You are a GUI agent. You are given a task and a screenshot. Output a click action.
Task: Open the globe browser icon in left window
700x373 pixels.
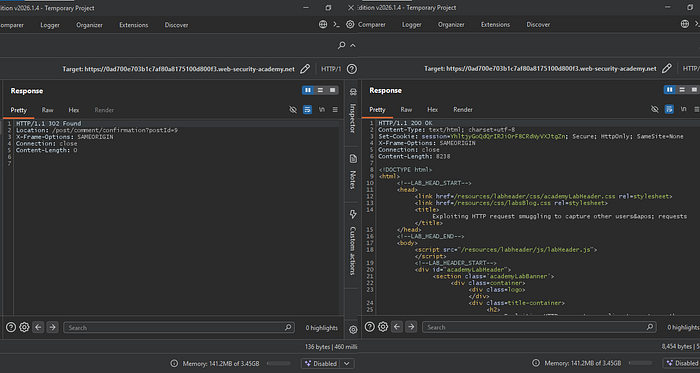(323, 25)
